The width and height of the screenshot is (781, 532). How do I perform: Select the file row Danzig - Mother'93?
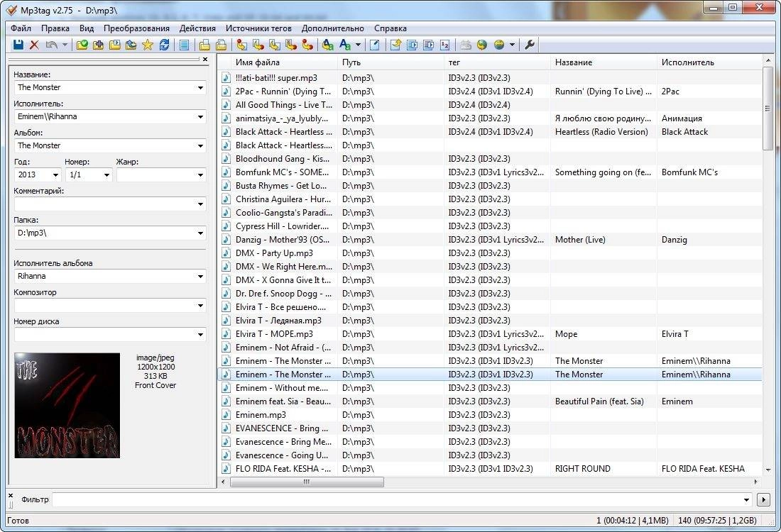[490, 239]
